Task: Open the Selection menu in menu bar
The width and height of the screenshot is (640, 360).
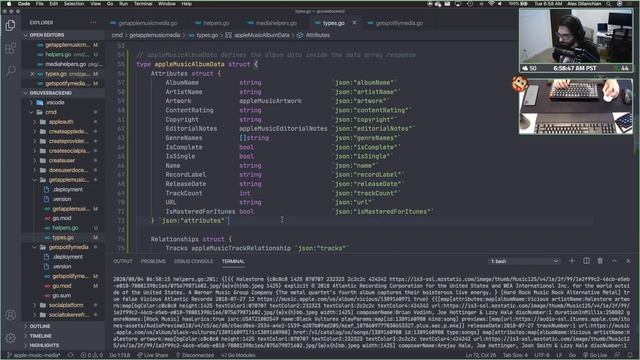Action: [x=74, y=4]
